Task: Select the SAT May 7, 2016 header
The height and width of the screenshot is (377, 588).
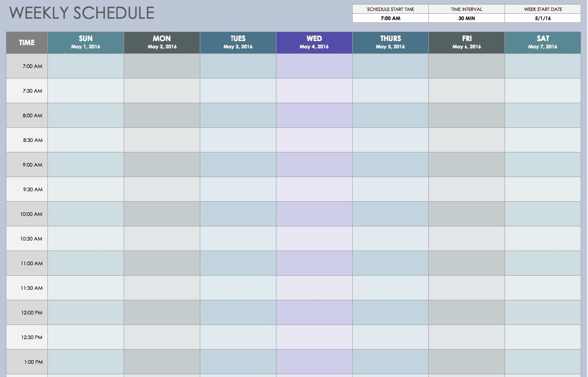Action: 542,42
